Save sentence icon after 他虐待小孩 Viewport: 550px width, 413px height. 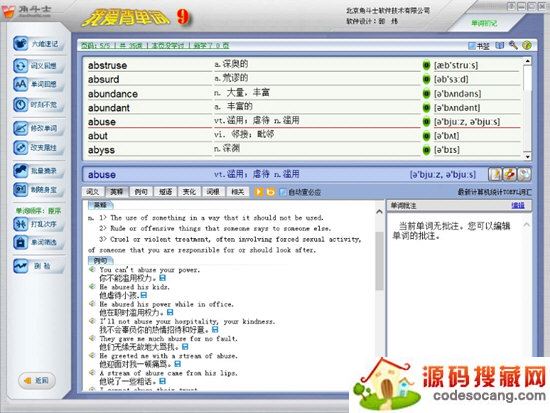(x=143, y=295)
